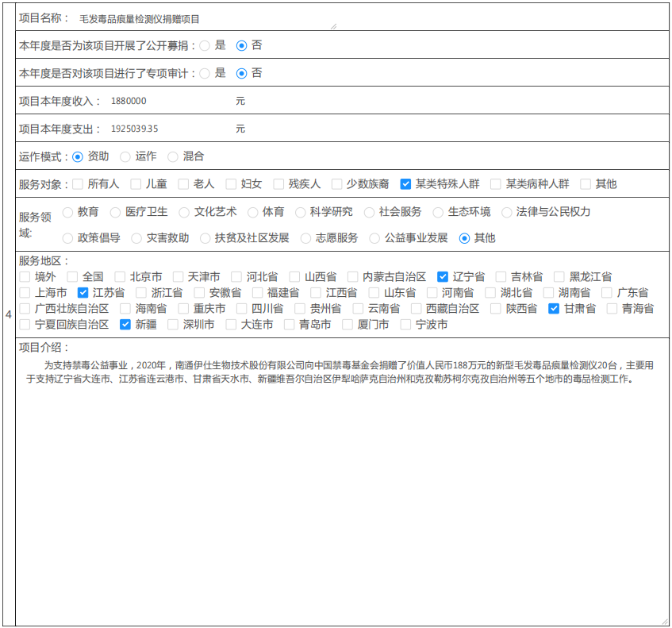Uncheck the 辽宁省 region checkbox
The height and width of the screenshot is (628, 672).
point(443,277)
